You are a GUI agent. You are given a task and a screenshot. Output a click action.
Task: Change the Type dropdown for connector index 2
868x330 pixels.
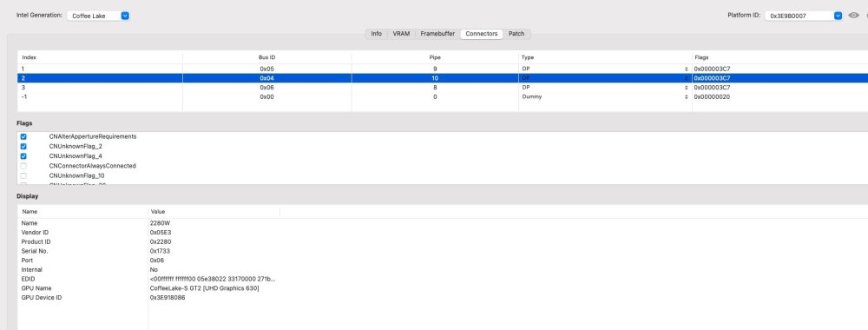(604, 78)
